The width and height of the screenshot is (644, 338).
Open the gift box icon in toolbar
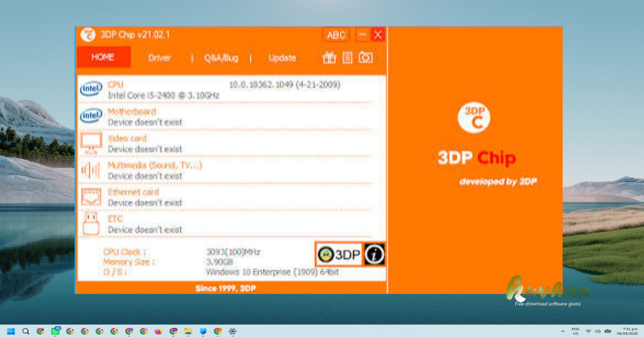point(329,58)
